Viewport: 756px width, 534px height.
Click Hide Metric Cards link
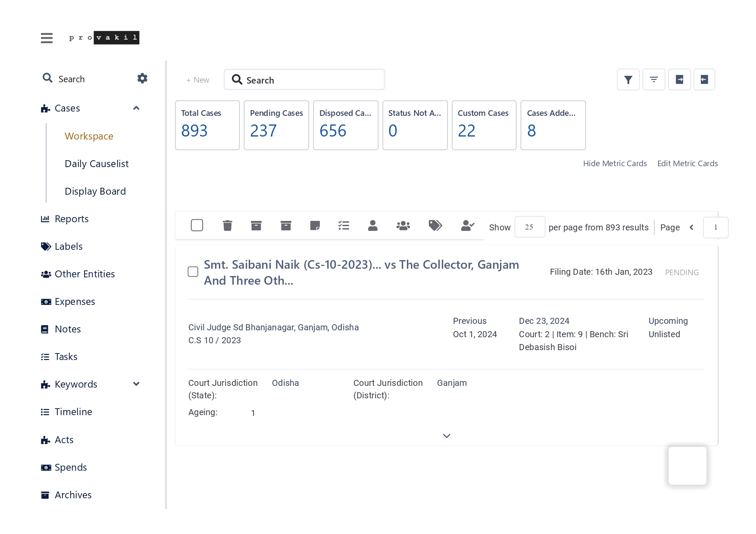(615, 164)
